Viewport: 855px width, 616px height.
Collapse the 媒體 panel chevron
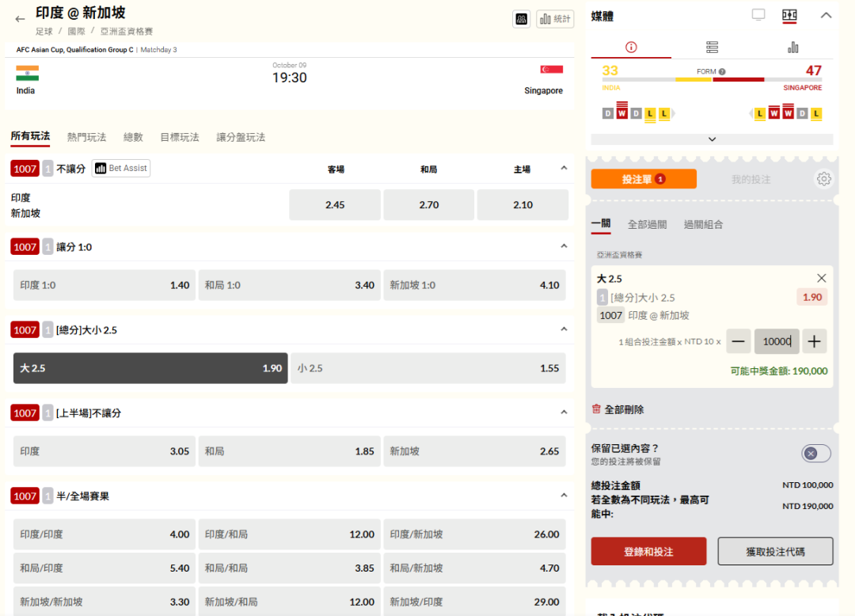point(826,15)
